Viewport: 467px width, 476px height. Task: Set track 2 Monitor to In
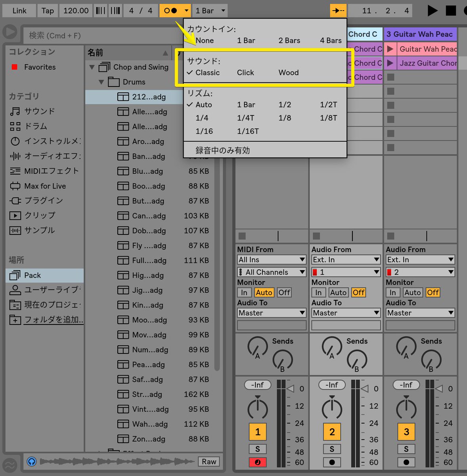click(x=318, y=292)
